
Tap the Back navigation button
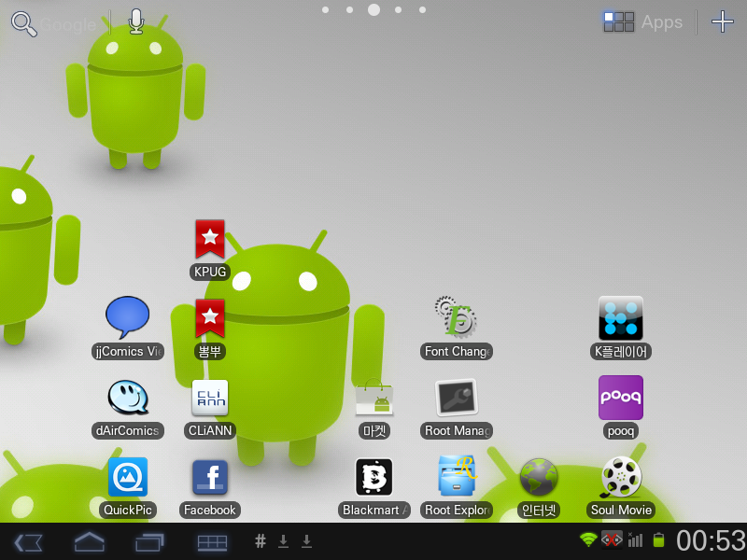29,542
